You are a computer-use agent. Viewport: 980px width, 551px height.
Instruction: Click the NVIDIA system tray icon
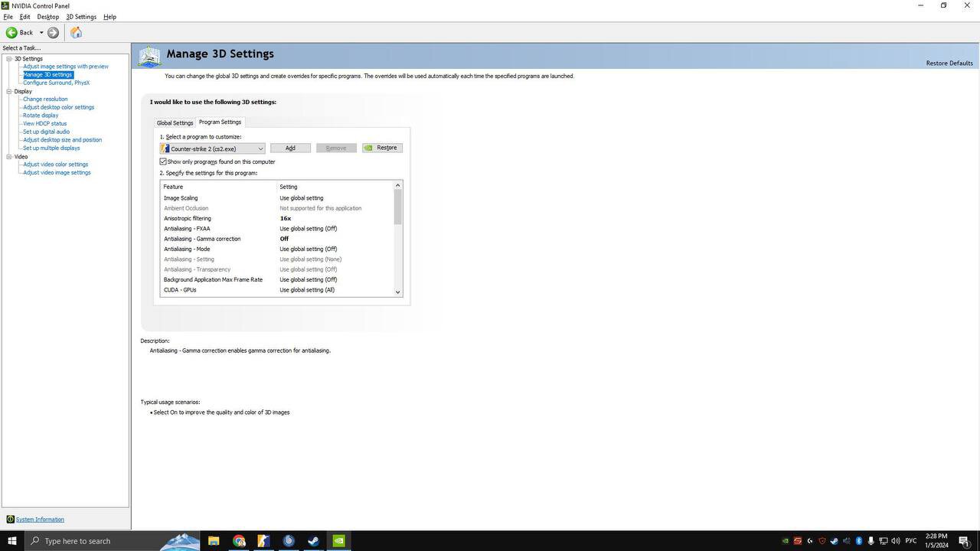(786, 541)
